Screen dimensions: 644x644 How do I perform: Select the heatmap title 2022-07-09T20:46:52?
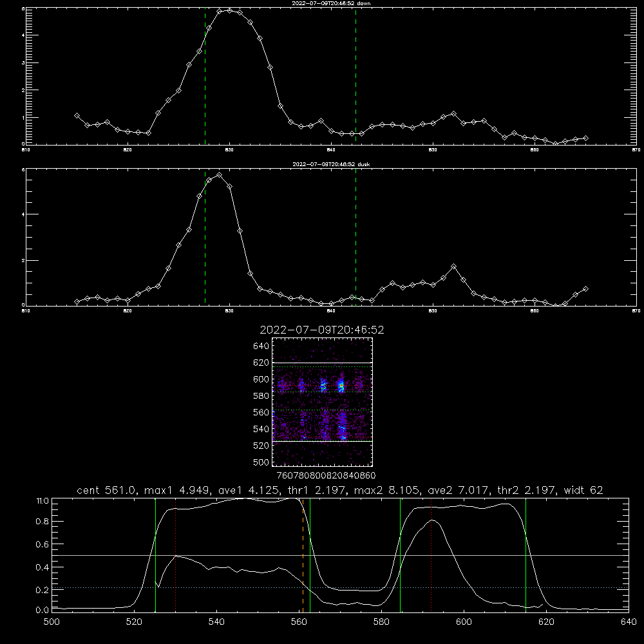[x=322, y=330]
